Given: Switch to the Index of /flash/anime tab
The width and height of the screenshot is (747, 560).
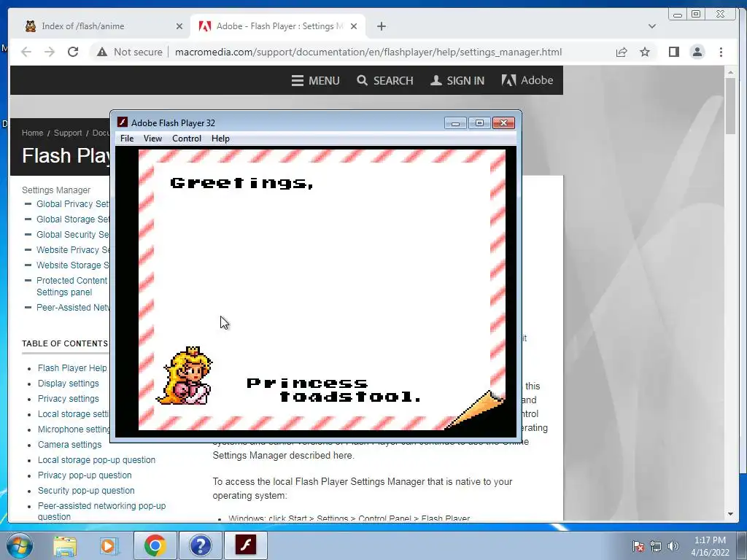Looking at the screenshot, I should pos(100,26).
